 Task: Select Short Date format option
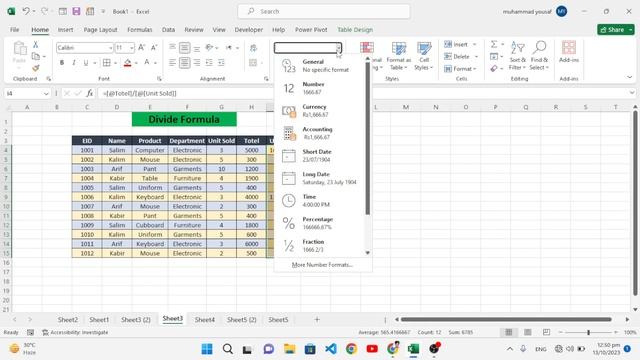(320, 156)
